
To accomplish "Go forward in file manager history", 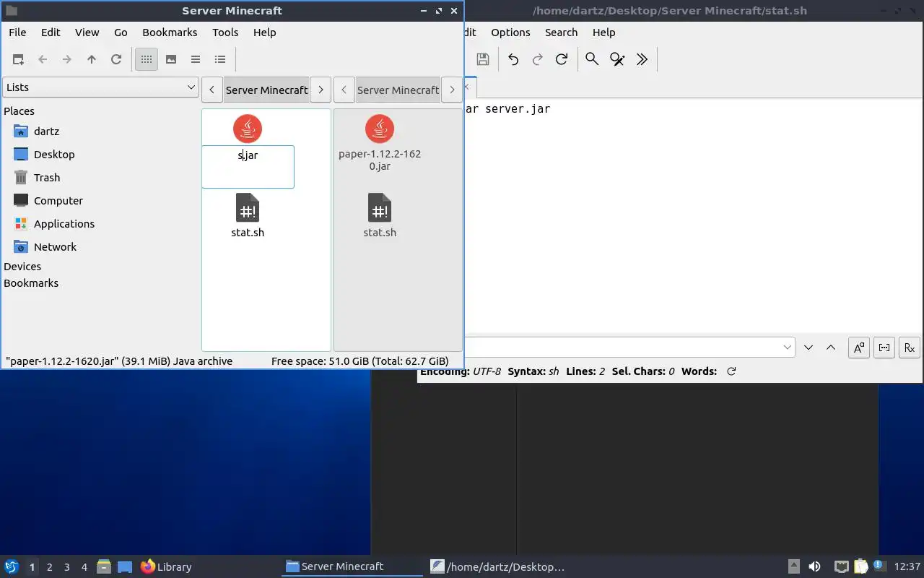I will [67, 59].
